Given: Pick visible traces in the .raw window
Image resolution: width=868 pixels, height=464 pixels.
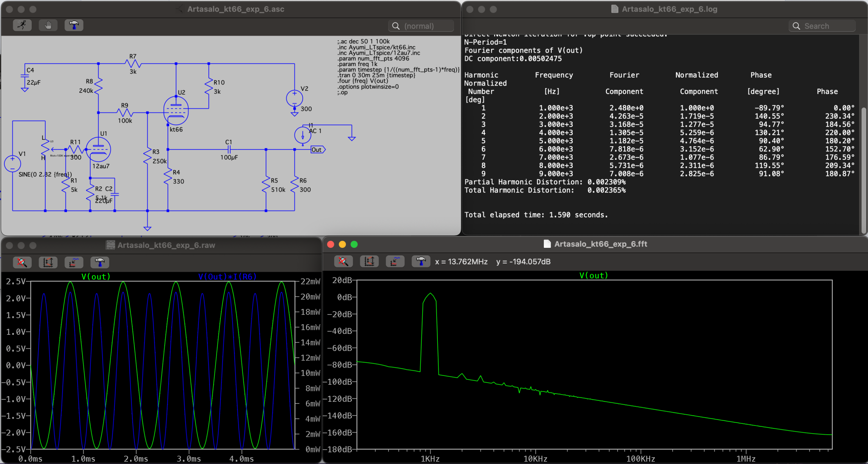Looking at the screenshot, I should coord(74,262).
